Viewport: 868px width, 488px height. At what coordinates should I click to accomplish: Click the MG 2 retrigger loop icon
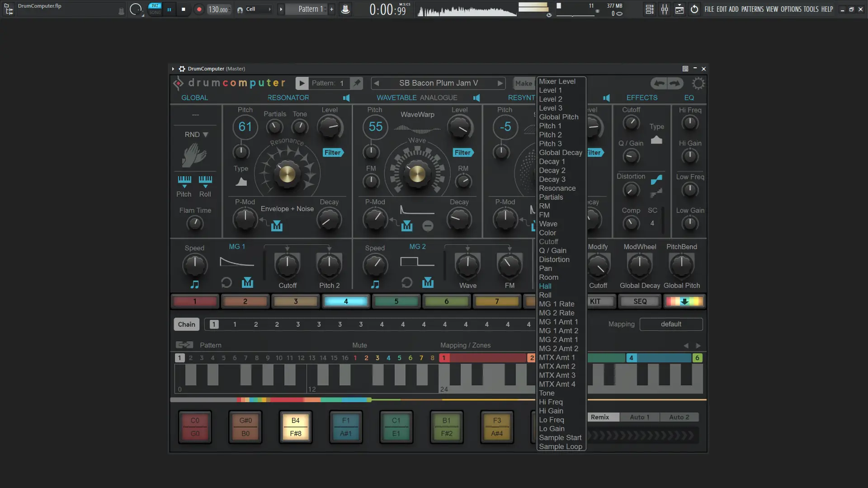406,283
